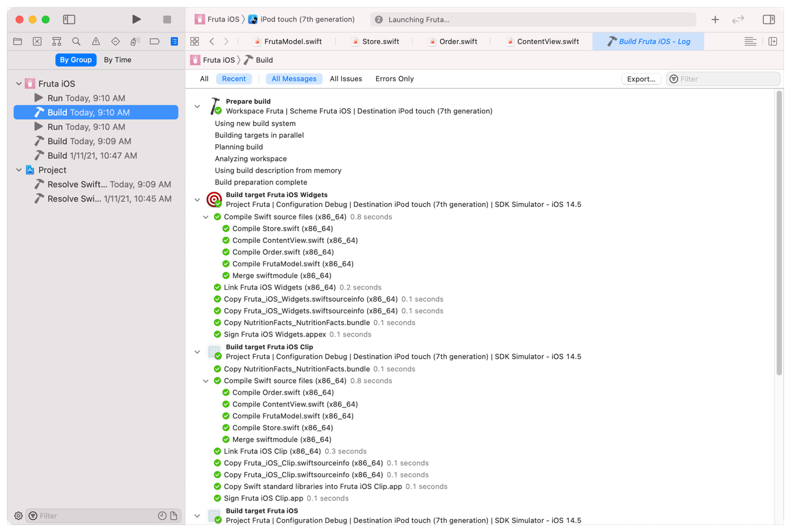Switch log grouping to By Time
The image size is (791, 532).
[x=117, y=60]
